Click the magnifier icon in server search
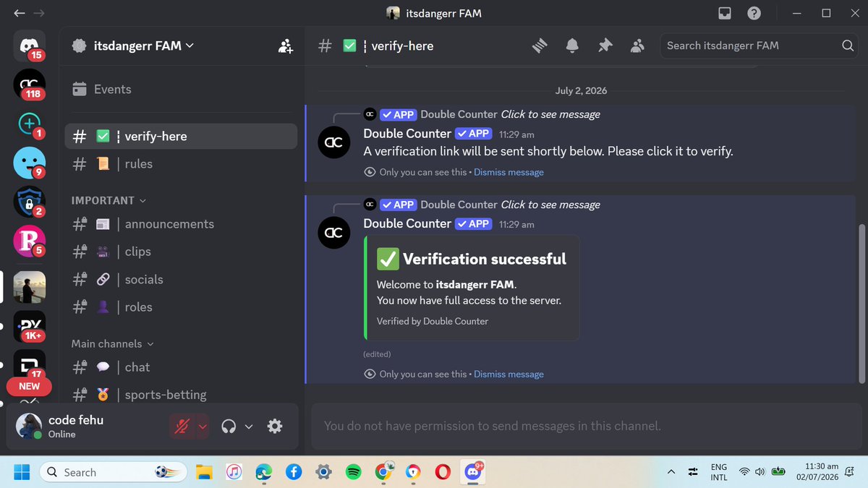The image size is (868, 488). click(848, 46)
